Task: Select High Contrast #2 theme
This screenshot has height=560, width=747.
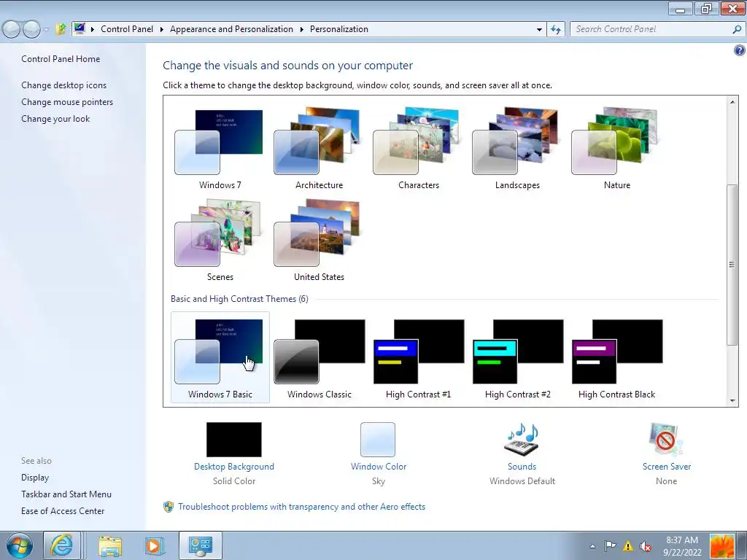Action: [517, 357]
